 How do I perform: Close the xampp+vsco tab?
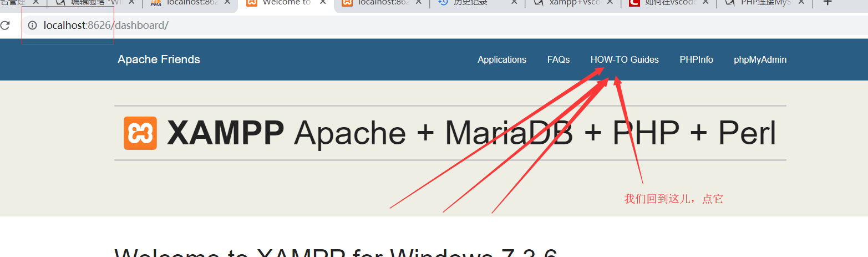[610, 2]
